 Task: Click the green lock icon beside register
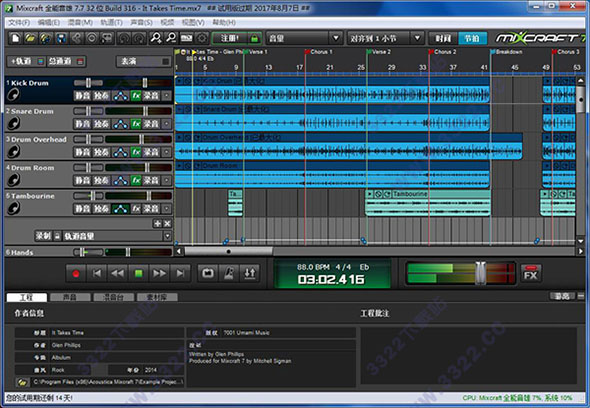pyautogui.click(x=254, y=38)
